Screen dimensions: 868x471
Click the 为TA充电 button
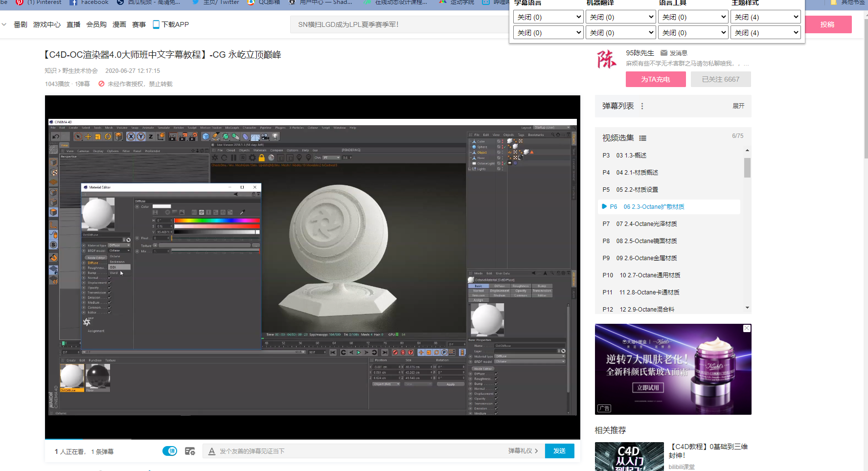(656, 79)
